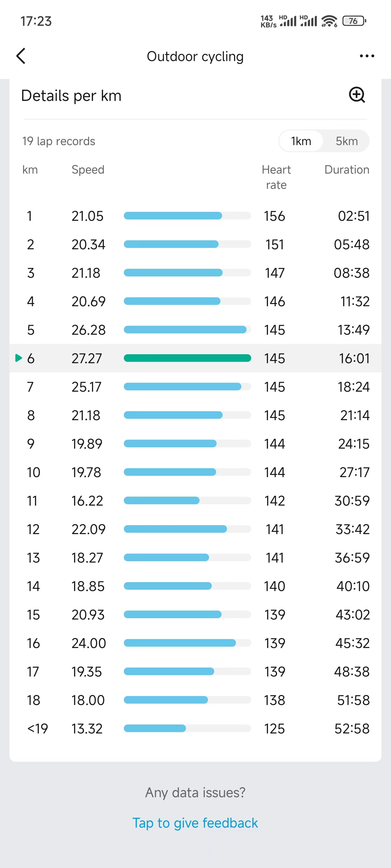Switch lap view to 5km
The image size is (391, 868).
point(346,141)
